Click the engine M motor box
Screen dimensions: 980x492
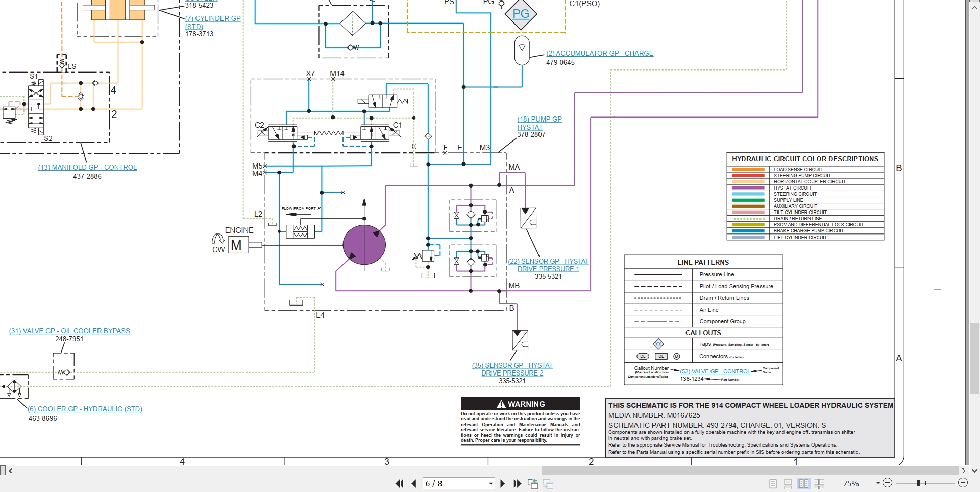coord(237,245)
